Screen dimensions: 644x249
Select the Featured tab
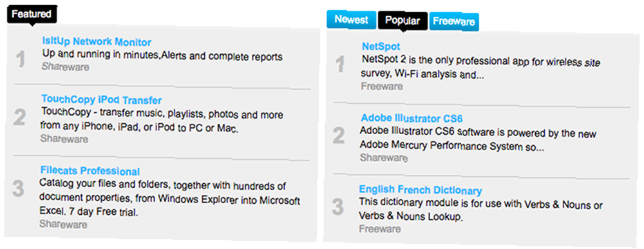point(32,14)
